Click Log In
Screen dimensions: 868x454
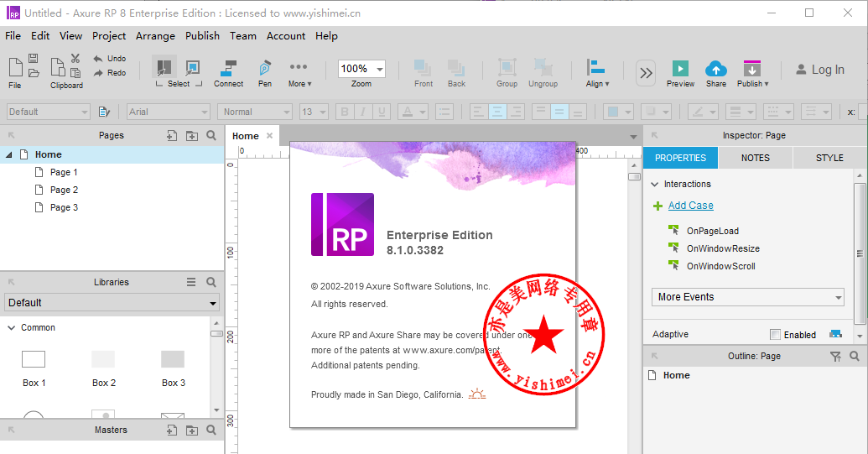coord(820,69)
